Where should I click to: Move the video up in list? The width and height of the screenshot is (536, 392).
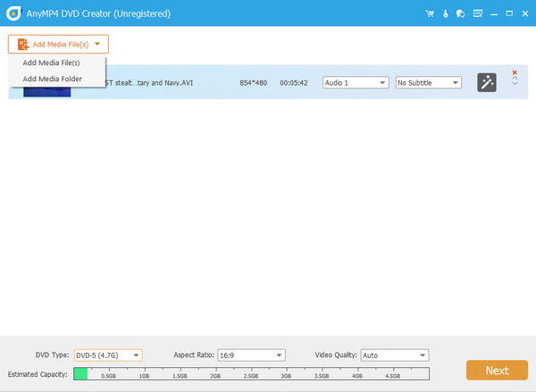click(515, 79)
